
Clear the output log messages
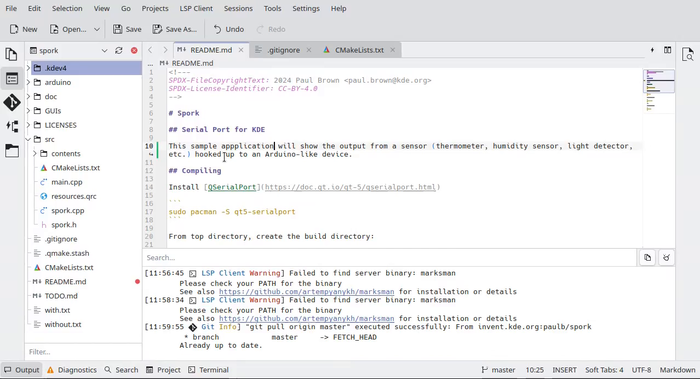[666, 258]
